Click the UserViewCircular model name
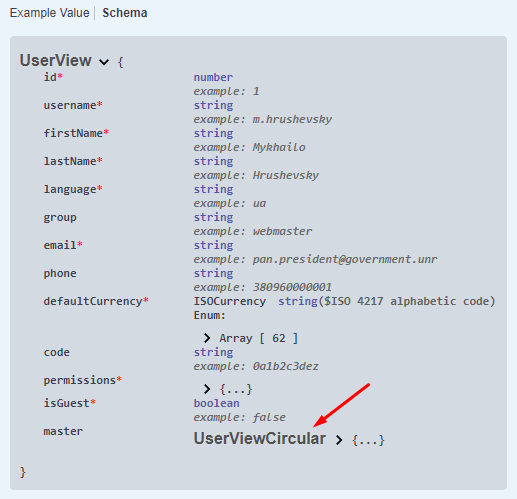Viewport: 517px width, 499px height. 260,439
